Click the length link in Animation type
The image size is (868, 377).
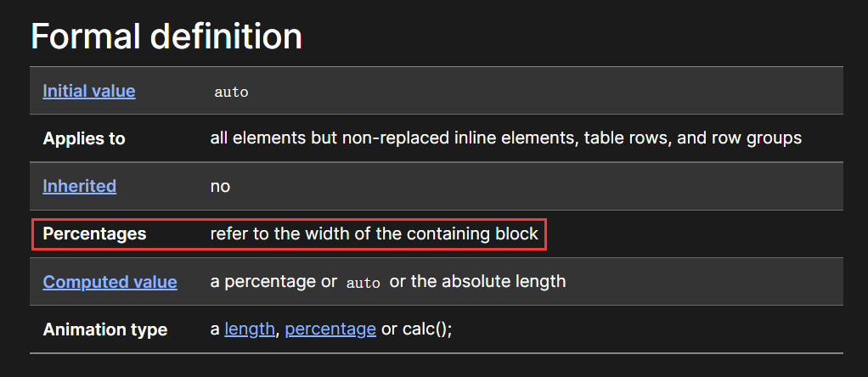point(250,329)
